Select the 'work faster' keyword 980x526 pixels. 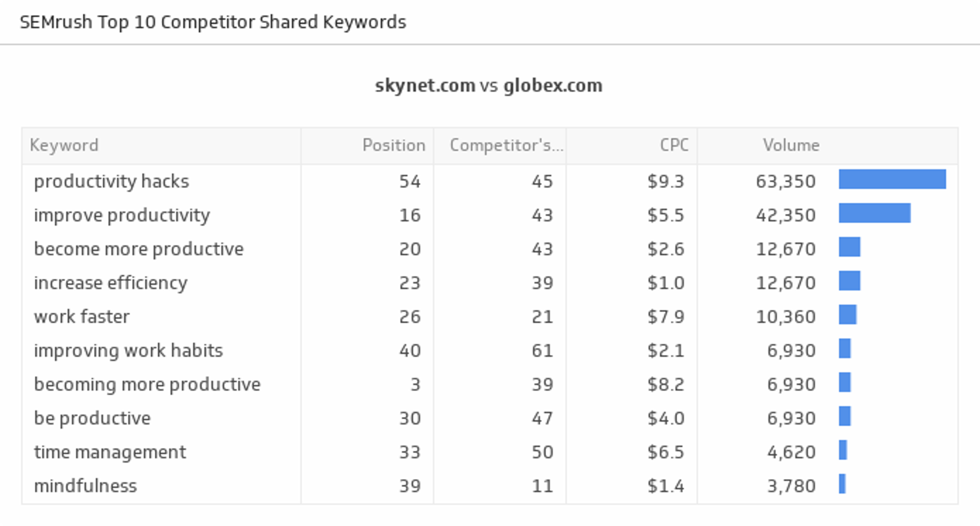point(82,317)
